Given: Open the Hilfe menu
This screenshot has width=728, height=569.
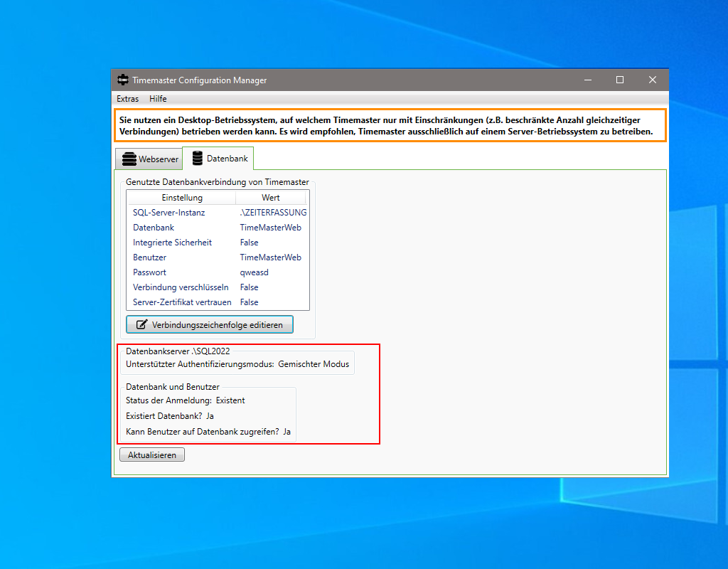Looking at the screenshot, I should click(158, 98).
